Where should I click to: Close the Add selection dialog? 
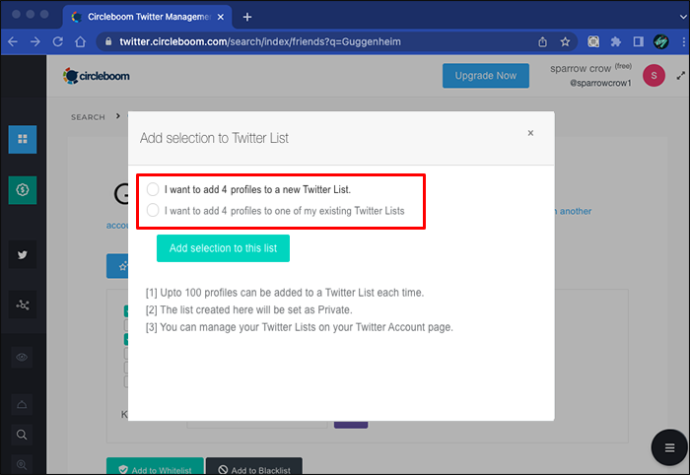pyautogui.click(x=530, y=133)
